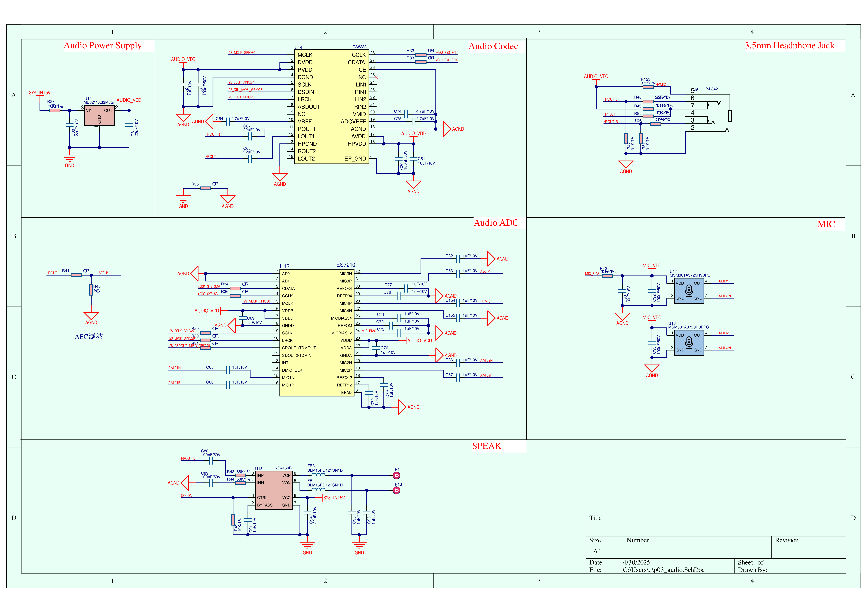Click the SDOUT1/TDMOUT pin on ES7210
Viewport: 868px width, 613px height.
coord(299,348)
